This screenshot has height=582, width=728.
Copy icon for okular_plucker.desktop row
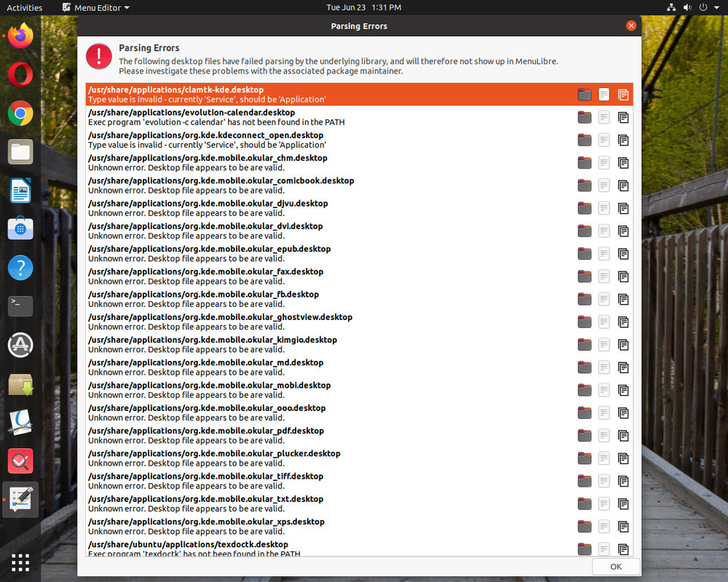[623, 458]
